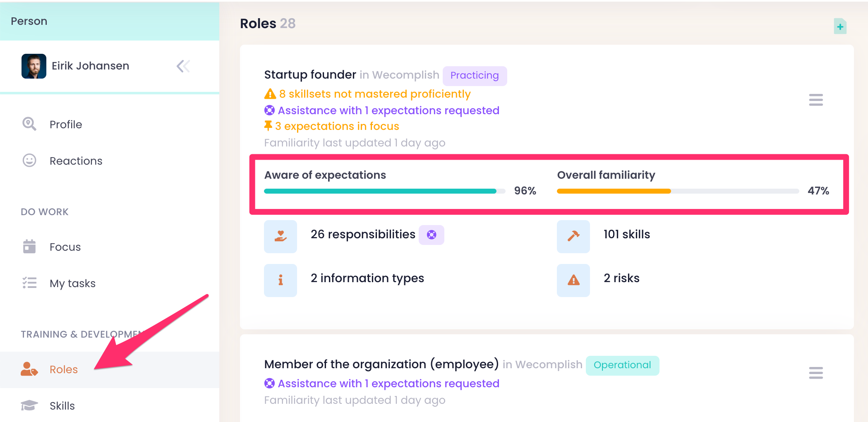
Task: Click the lifebuoy badge beside responsibilities
Action: (431, 235)
